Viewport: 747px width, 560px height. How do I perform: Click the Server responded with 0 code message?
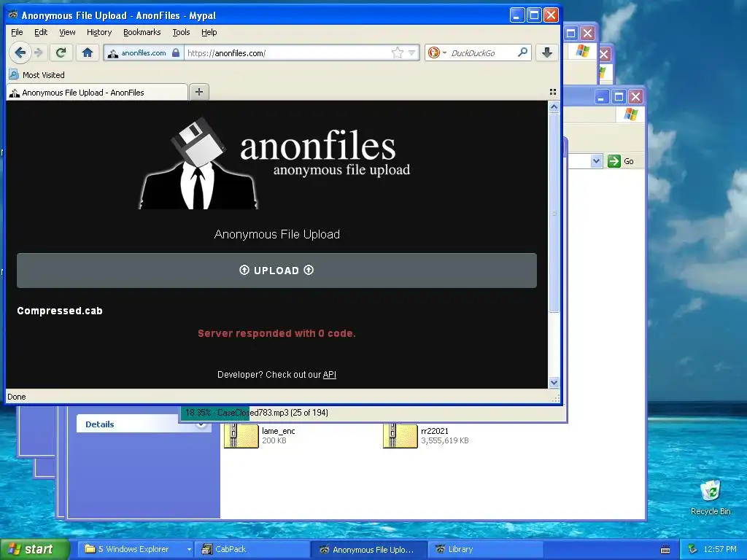(x=276, y=333)
